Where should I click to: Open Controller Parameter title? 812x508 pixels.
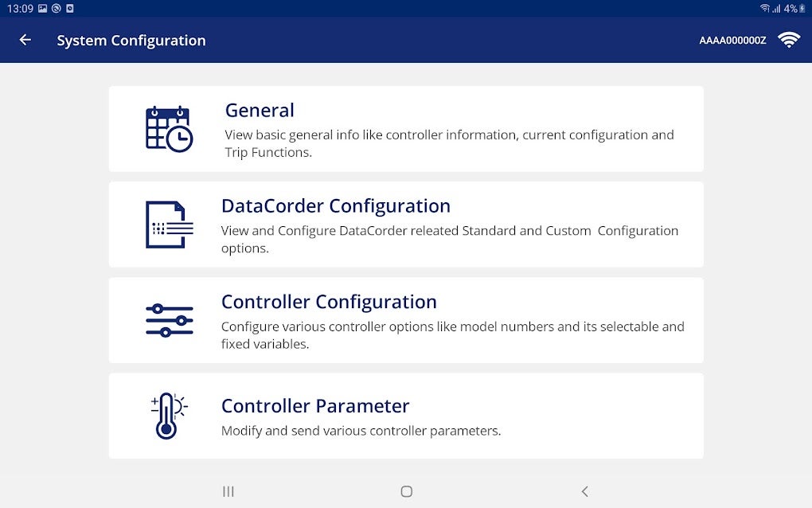[315, 405]
